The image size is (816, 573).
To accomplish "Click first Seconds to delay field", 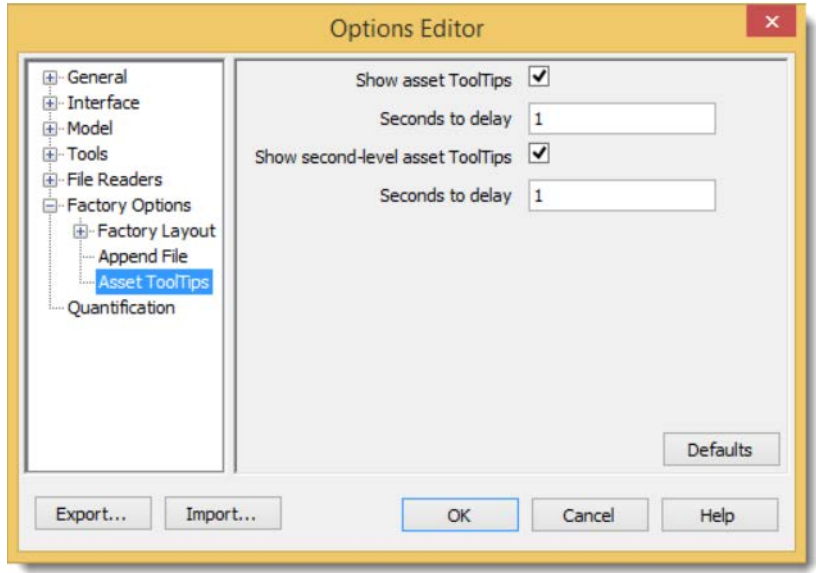I will (621, 118).
